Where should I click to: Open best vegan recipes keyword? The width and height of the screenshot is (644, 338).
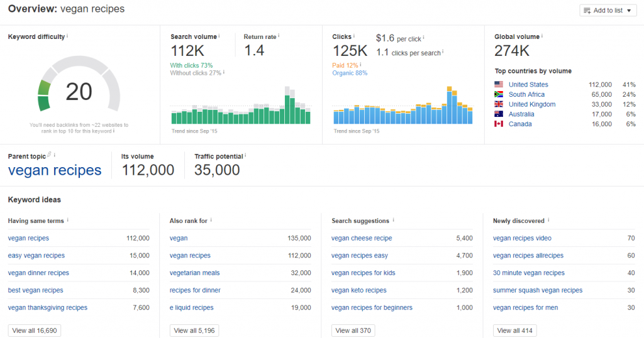tap(36, 290)
